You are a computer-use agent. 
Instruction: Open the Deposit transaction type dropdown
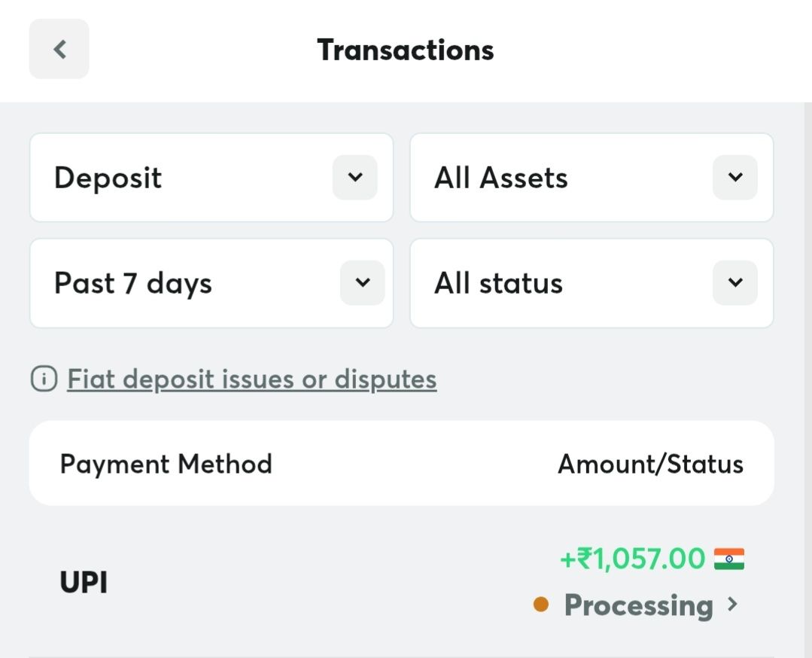click(211, 178)
